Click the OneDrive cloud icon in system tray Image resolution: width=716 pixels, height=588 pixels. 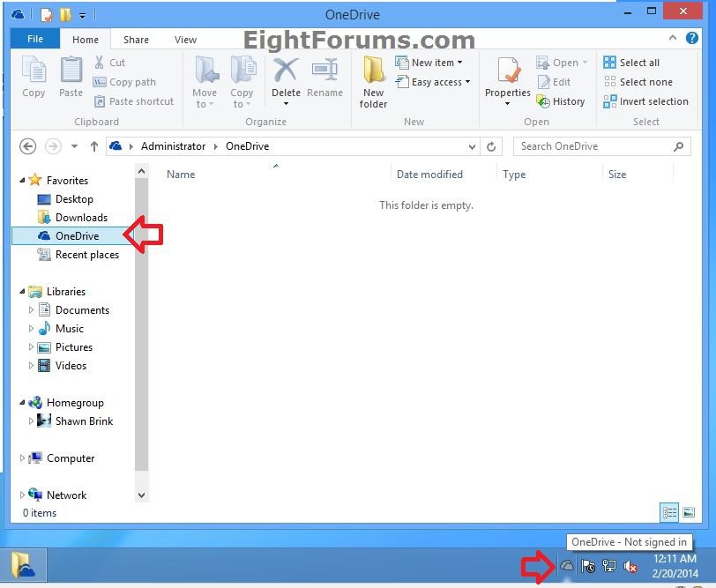(567, 567)
